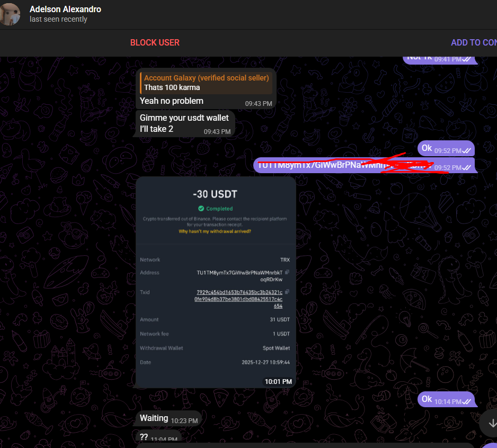This screenshot has height=448, width=497.
Task: Open the -30 USDT receipt image
Action: point(216,282)
